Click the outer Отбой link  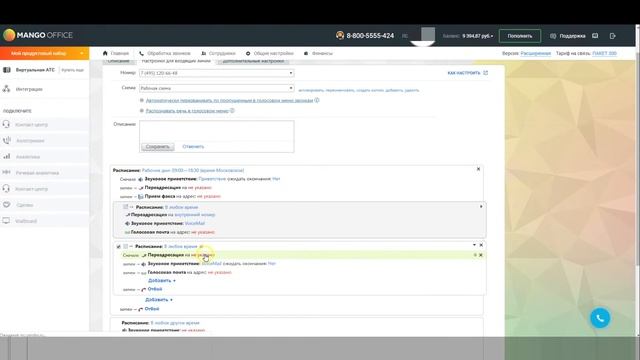coord(152,309)
